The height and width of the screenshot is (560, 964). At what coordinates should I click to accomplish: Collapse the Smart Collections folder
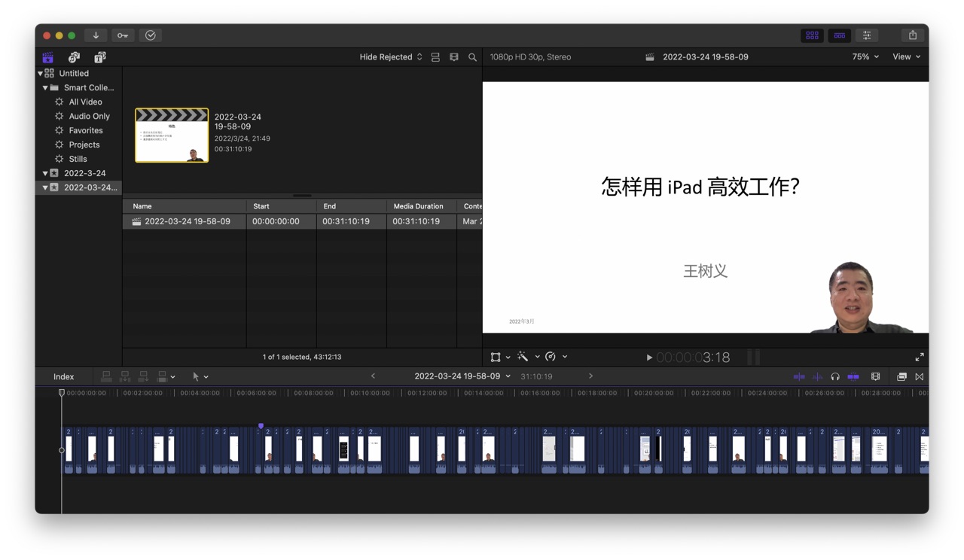[45, 87]
